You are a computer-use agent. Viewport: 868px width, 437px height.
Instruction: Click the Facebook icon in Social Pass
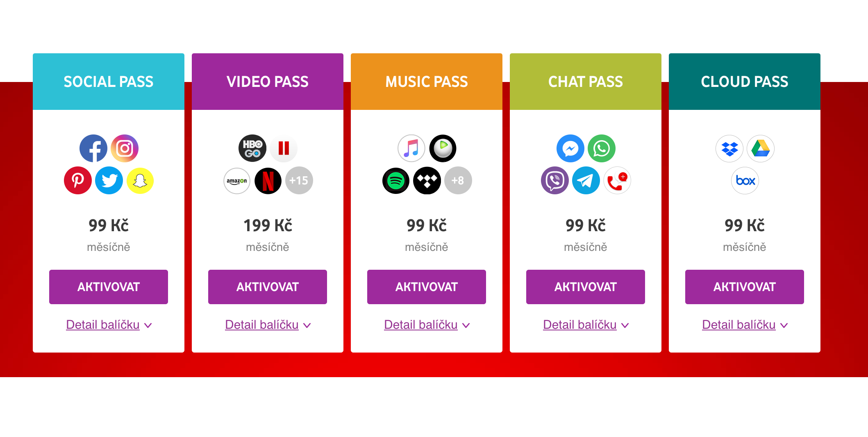(93, 148)
